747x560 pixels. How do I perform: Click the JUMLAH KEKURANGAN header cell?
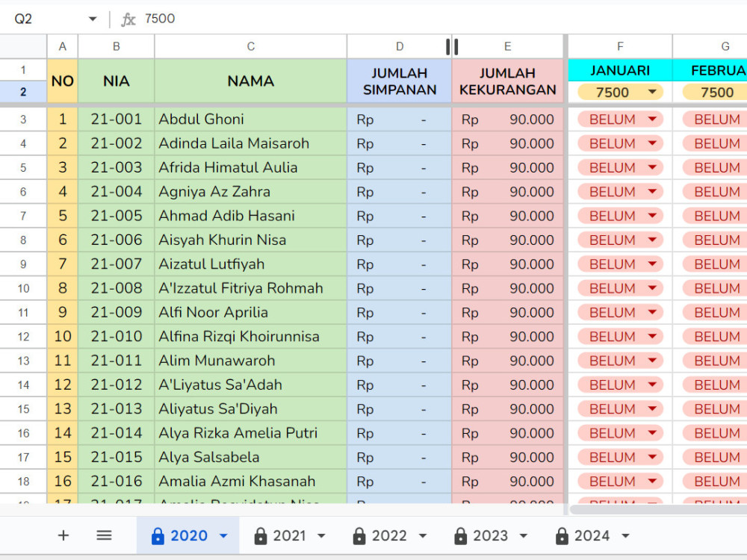point(507,81)
